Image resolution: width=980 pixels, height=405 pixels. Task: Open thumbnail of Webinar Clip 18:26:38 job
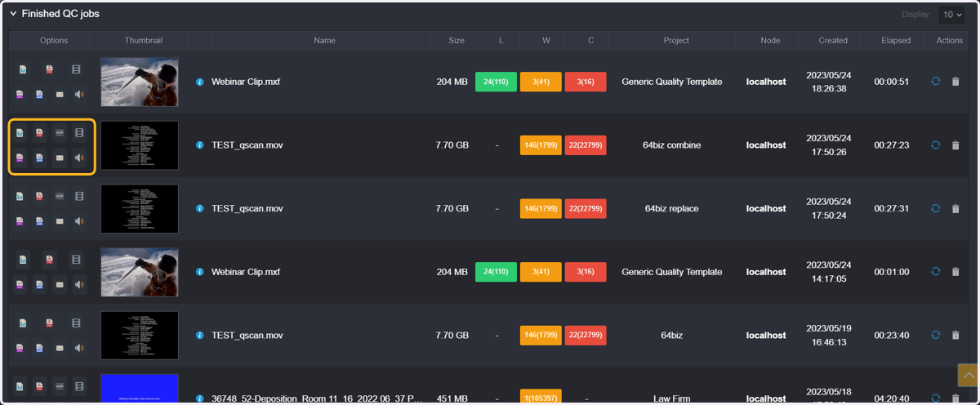pos(140,82)
